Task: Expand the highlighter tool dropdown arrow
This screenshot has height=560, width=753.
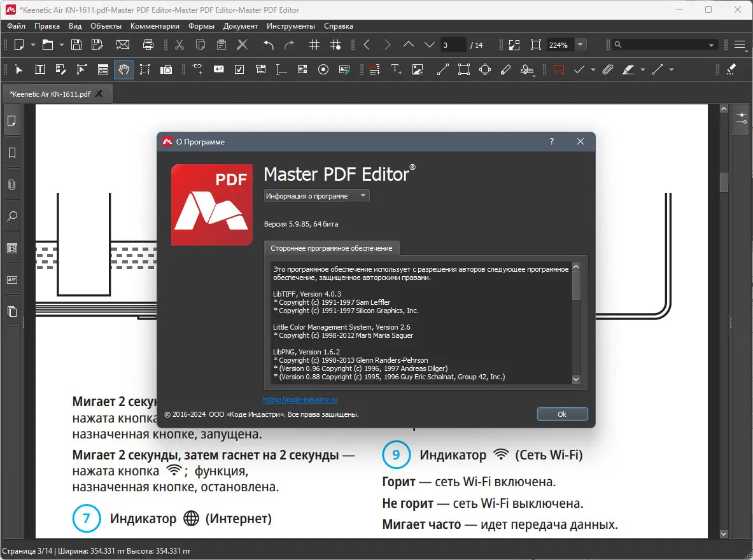Action: coord(642,69)
